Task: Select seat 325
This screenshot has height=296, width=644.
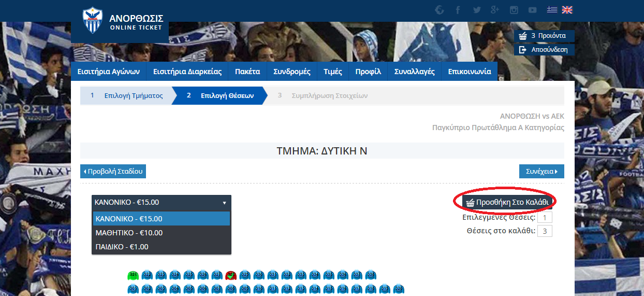Action: click(189, 275)
